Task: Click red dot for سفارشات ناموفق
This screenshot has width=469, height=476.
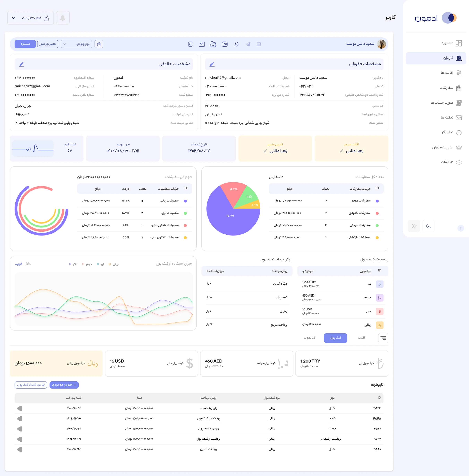Action: click(x=377, y=213)
